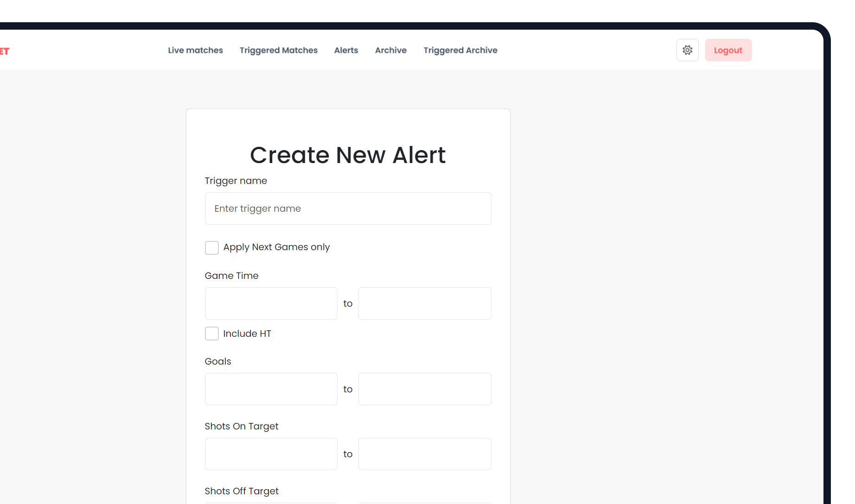Open Triggered Archive from navigation
This screenshot has width=855, height=504.
click(x=460, y=50)
